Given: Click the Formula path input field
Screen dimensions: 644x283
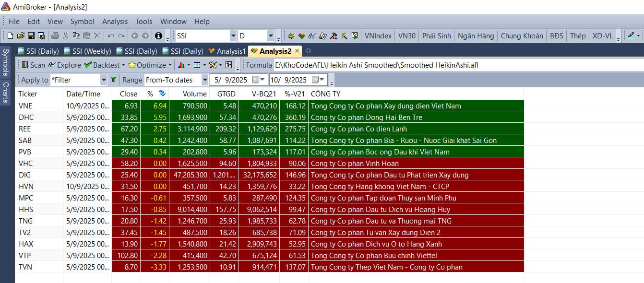Looking at the screenshot, I should point(458,65).
